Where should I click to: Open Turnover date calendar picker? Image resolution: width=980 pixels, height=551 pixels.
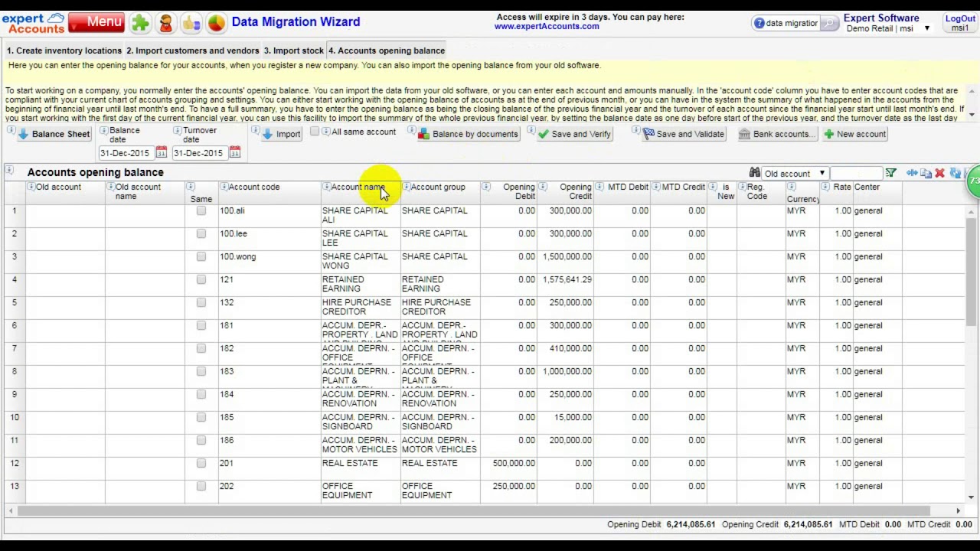(x=235, y=153)
